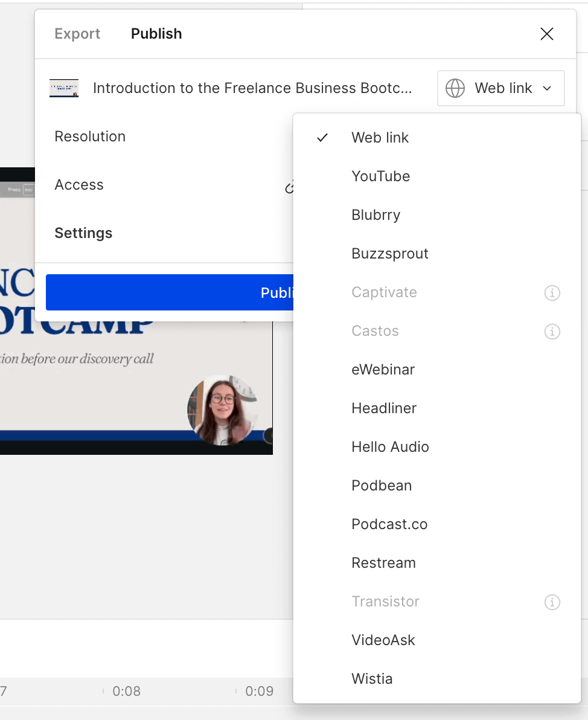Click the link icon in the Access row
Screen dimensions: 588x720
tap(289, 187)
